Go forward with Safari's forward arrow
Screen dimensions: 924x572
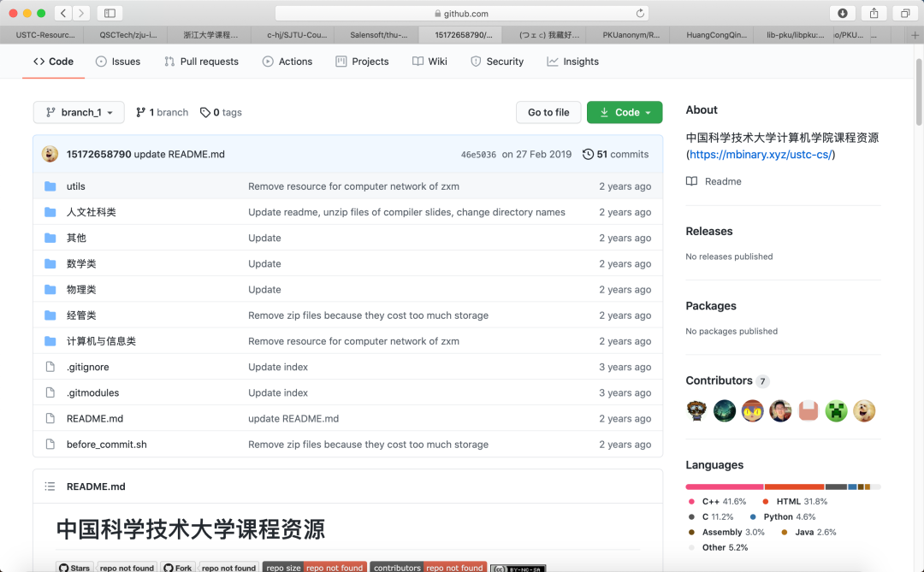[81, 13]
